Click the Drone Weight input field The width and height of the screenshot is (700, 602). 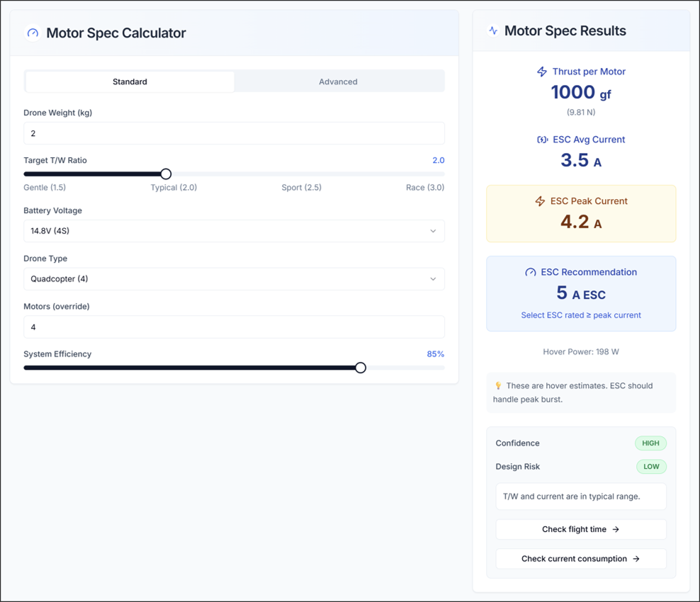[x=234, y=133]
